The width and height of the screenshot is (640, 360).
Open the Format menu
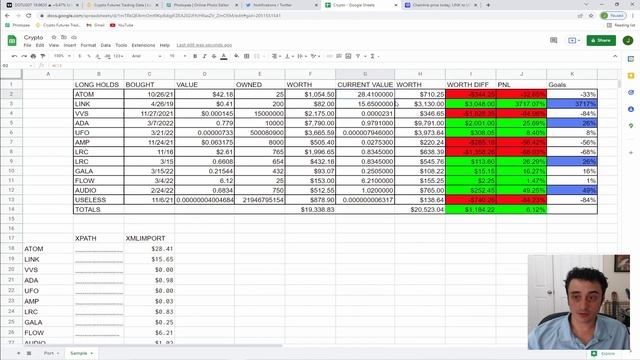tap(88, 45)
